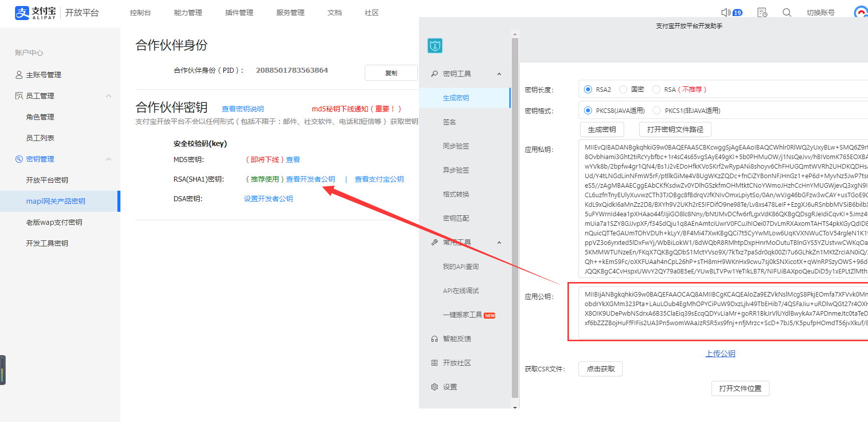
Task: Click the 点击获取 CSR button
Action: (601, 369)
